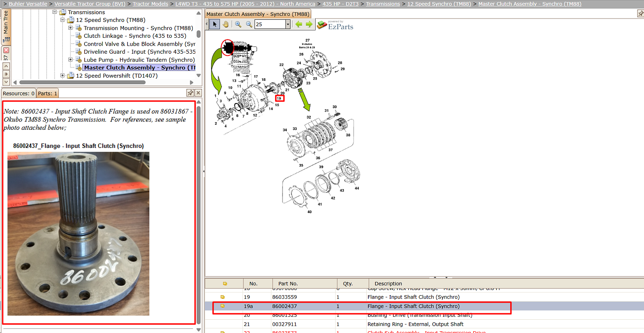Open the zoom level dropdown arrow
Image resolution: width=644 pixels, height=333 pixels.
click(288, 24)
